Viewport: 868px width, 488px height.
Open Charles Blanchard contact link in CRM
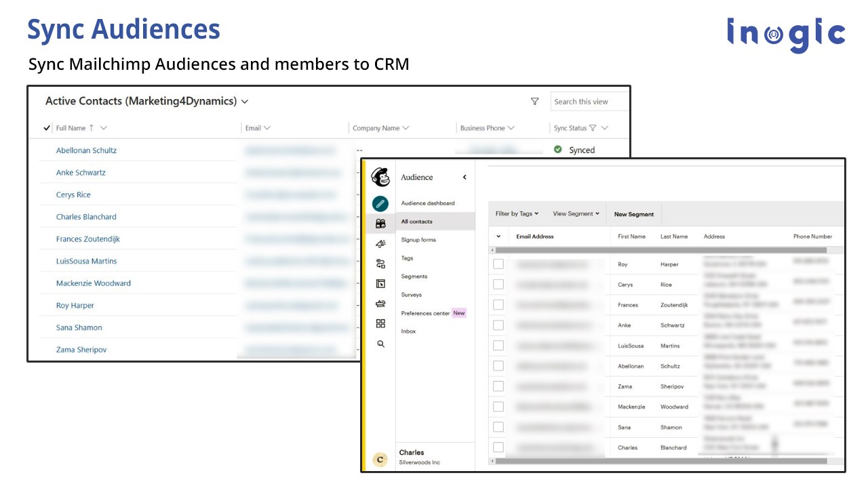point(86,217)
